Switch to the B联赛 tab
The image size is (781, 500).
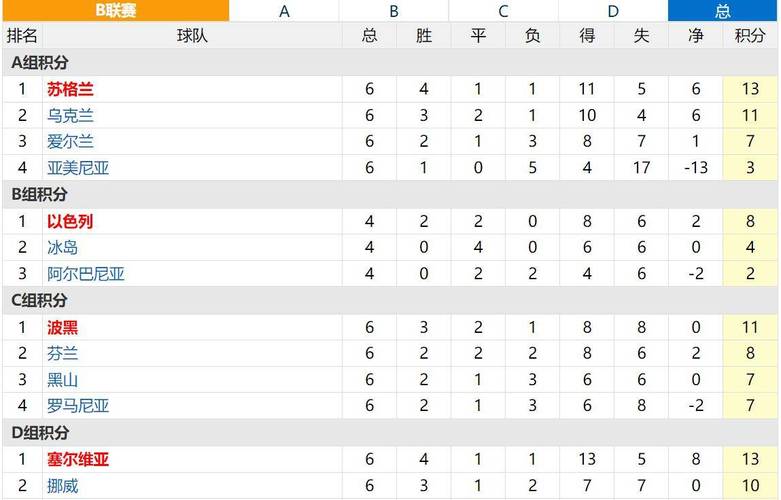click(x=116, y=10)
